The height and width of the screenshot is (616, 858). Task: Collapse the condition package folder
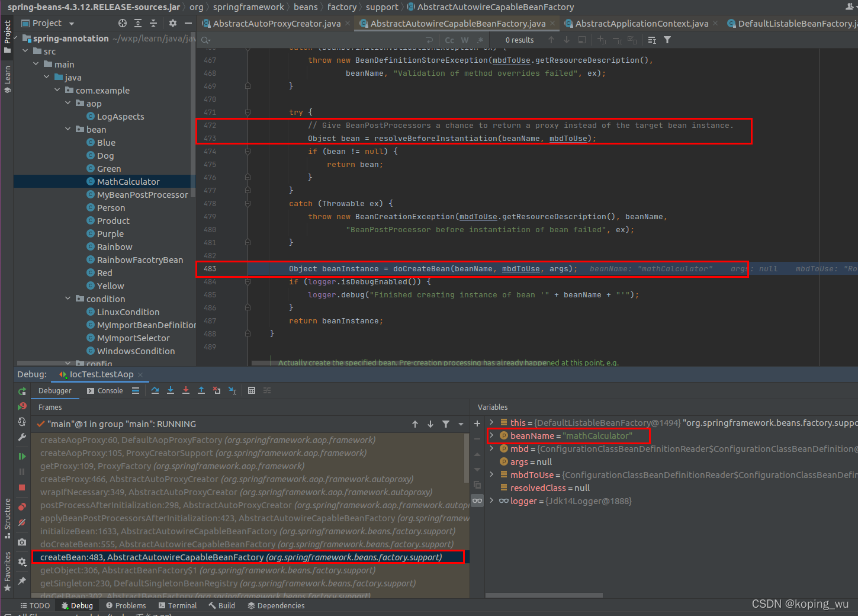[68, 299]
